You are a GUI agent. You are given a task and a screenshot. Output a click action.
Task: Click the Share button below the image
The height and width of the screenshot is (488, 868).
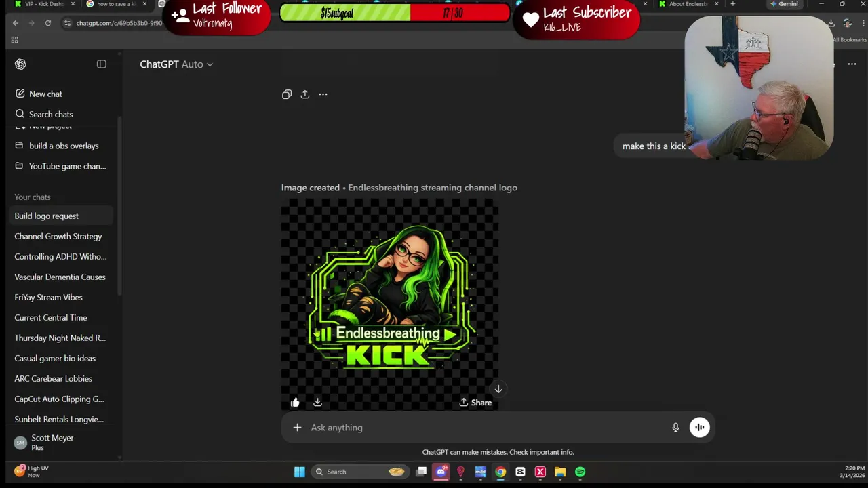(x=475, y=403)
